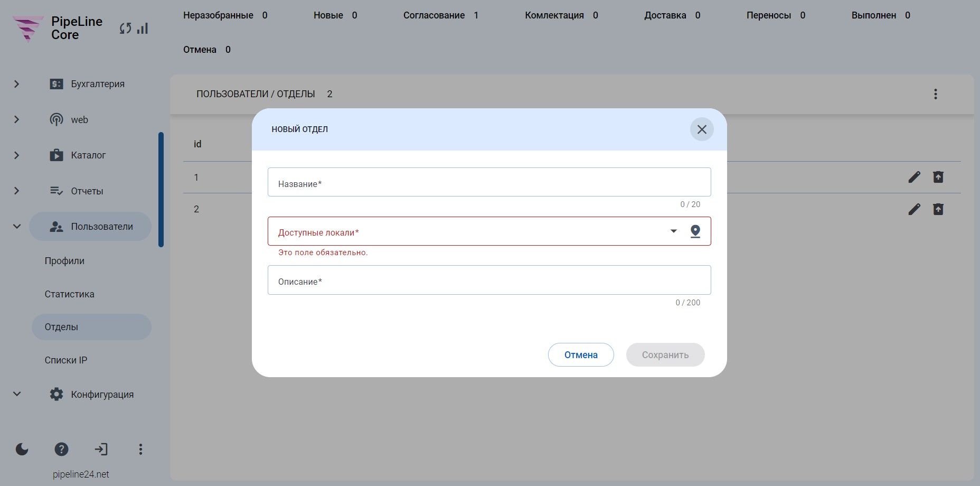Click the Отчеты reports icon
This screenshot has width=980, height=486.
[56, 191]
